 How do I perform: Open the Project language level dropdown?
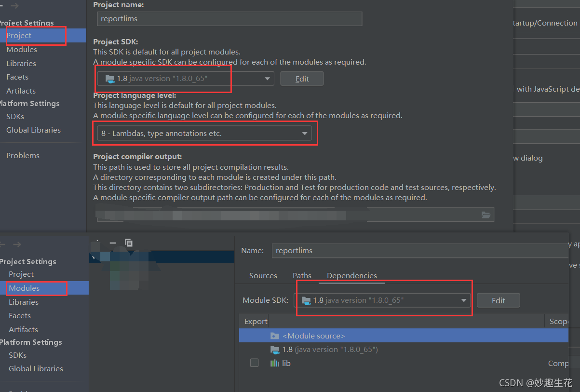coord(304,133)
